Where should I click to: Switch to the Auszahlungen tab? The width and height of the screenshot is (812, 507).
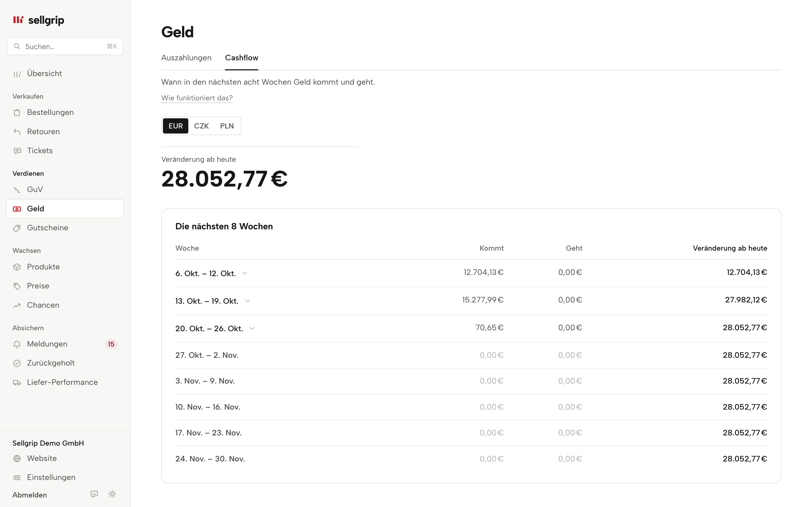[186, 58]
